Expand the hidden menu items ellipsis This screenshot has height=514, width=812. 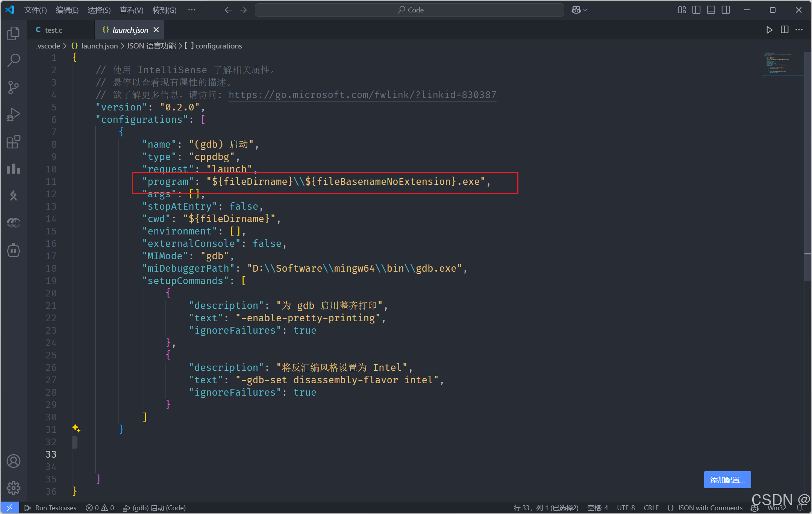192,10
